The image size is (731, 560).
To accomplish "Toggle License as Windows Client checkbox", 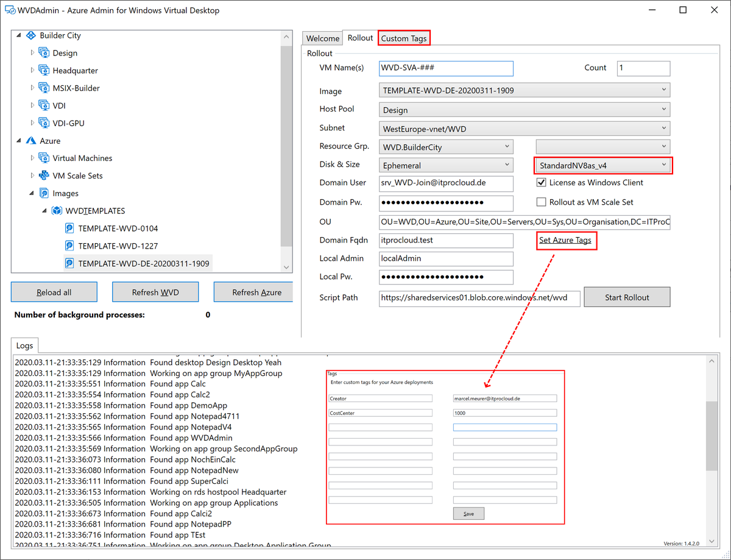I will [541, 182].
